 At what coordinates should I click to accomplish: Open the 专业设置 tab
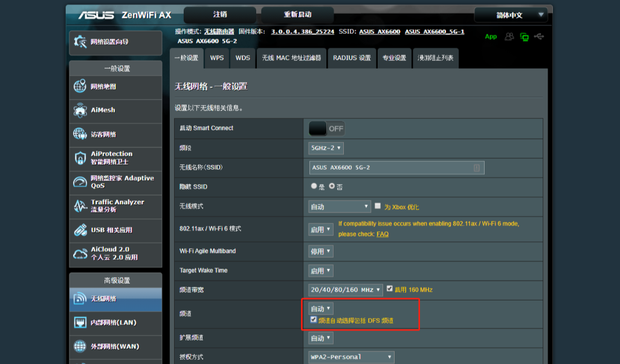click(394, 58)
